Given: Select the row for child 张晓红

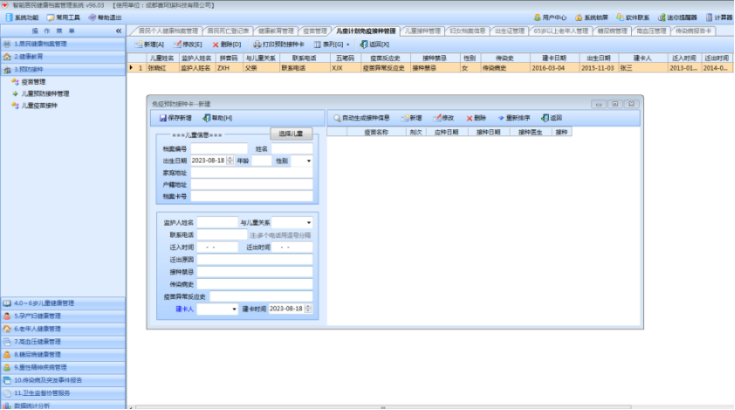Looking at the screenshot, I should tap(430, 68).
